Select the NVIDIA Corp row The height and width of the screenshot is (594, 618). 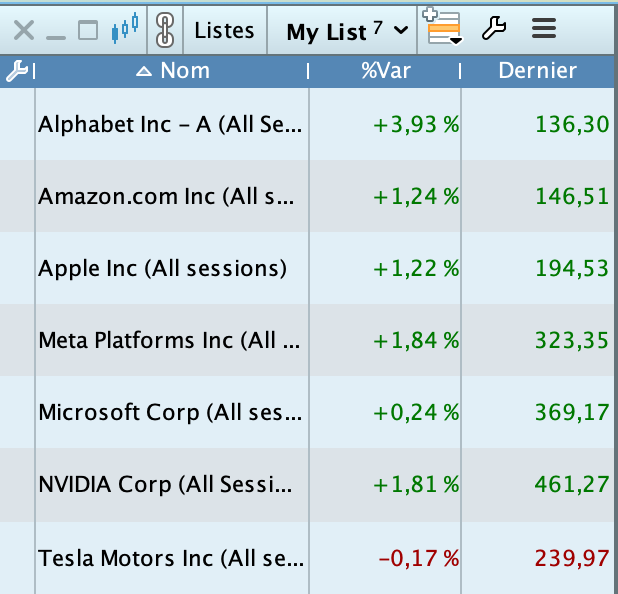point(166,485)
